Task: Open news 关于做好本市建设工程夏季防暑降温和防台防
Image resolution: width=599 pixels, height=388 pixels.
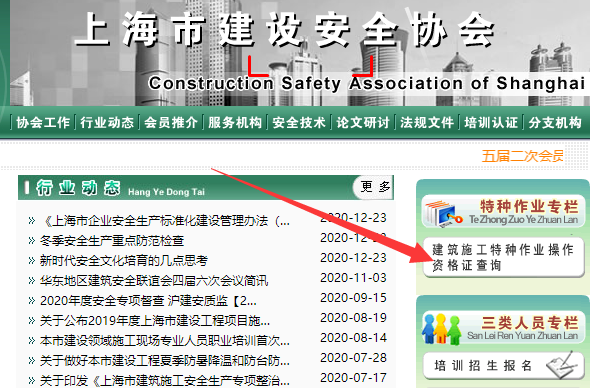Action: (165, 361)
